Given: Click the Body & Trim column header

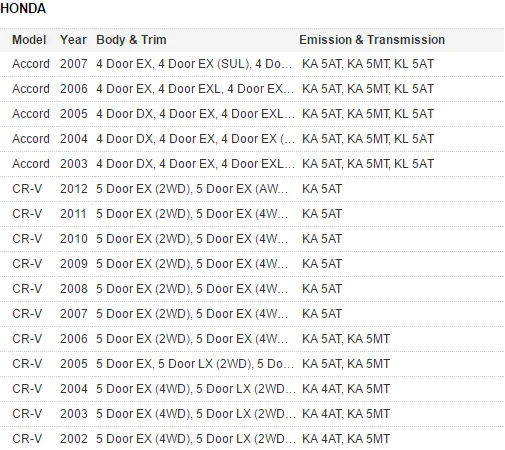Looking at the screenshot, I should click(x=131, y=40).
